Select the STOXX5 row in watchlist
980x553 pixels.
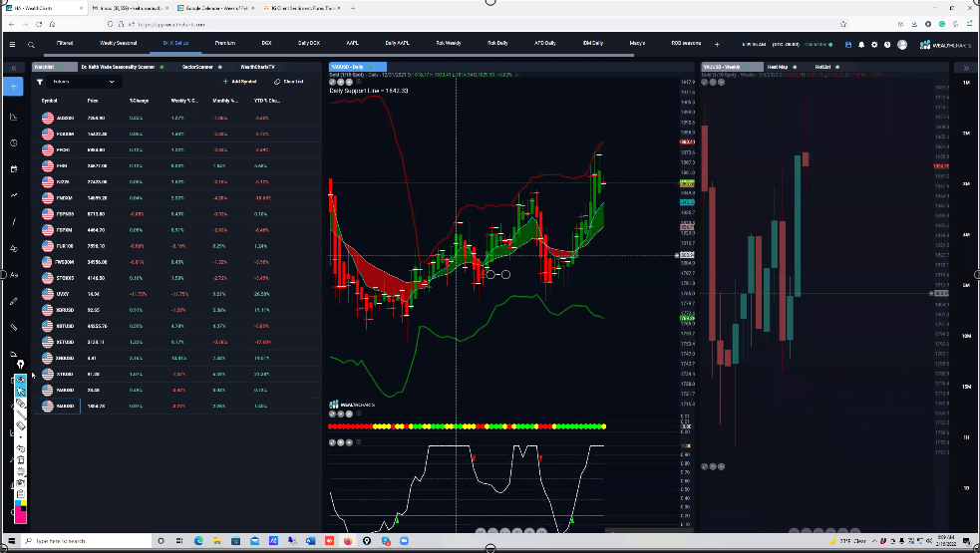[x=178, y=278]
